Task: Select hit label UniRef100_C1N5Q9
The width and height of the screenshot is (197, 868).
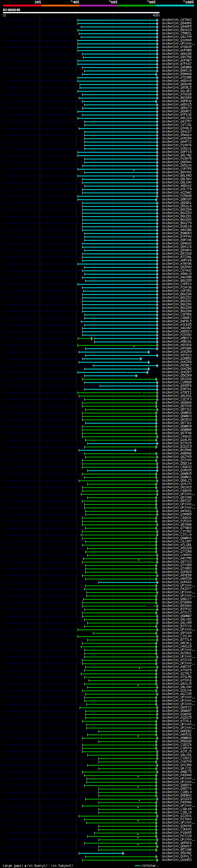Action: pos(177,382)
